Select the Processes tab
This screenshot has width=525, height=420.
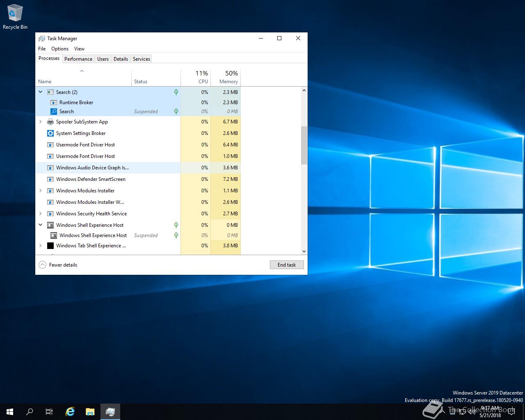point(49,58)
